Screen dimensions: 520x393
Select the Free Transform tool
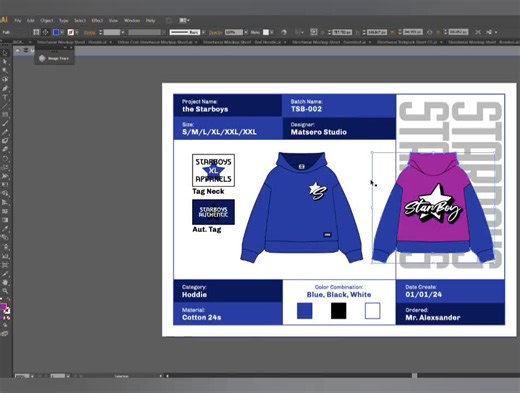[5, 184]
